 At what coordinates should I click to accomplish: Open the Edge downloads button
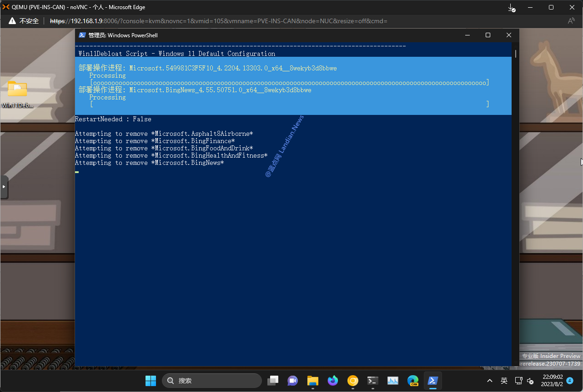512,8
